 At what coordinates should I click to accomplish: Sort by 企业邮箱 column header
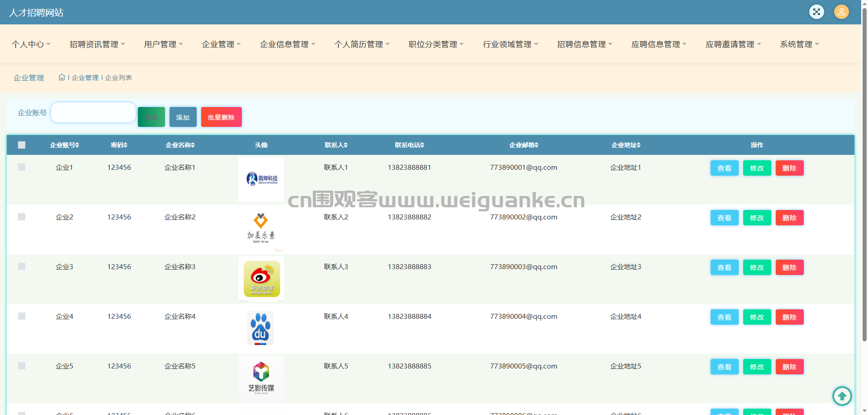(x=524, y=145)
